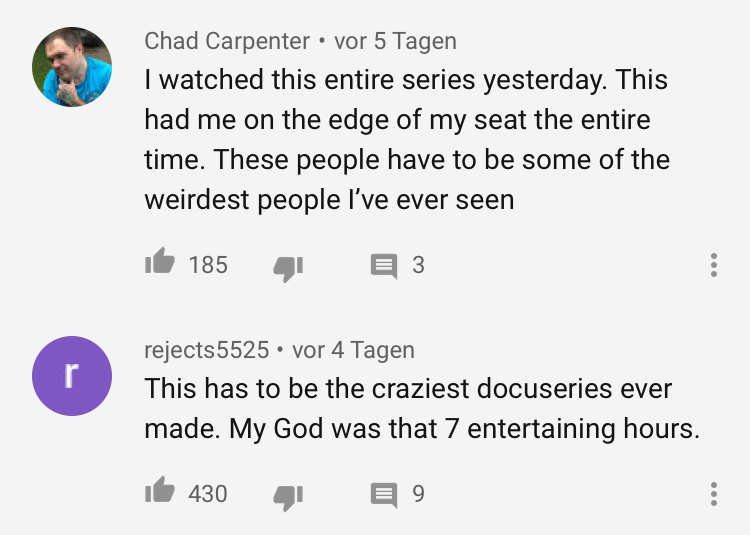Show the 9 replies count

point(418,494)
